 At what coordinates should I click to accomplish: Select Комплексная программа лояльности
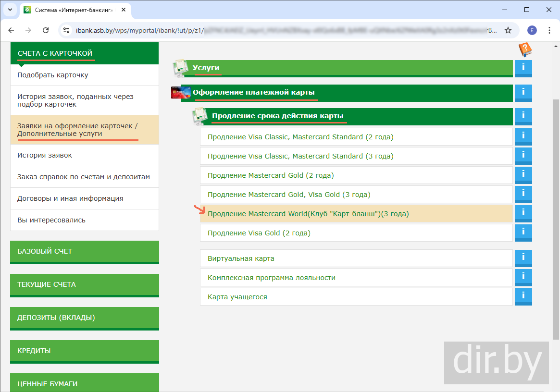click(272, 278)
